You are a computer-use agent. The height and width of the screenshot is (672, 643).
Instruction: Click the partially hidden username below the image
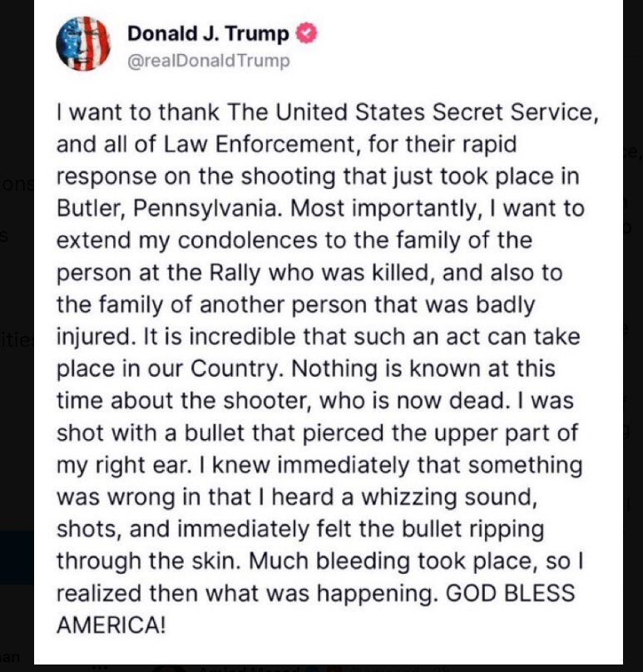(250, 669)
